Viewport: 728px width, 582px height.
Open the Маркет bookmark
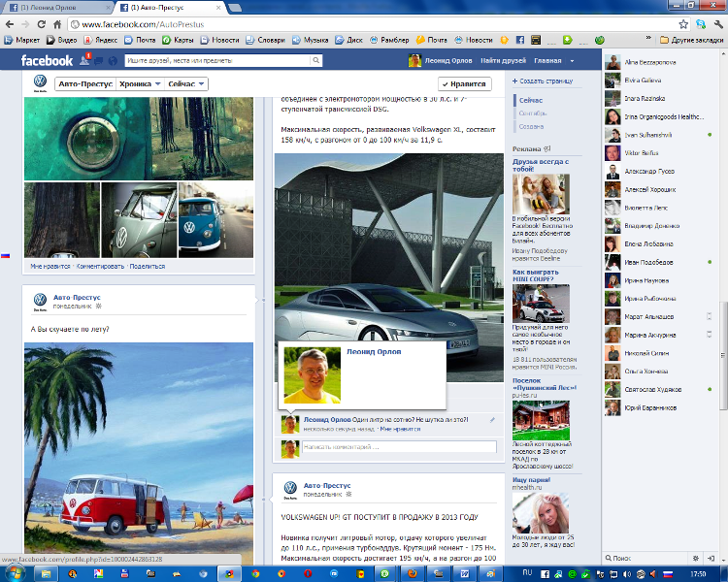pos(22,40)
